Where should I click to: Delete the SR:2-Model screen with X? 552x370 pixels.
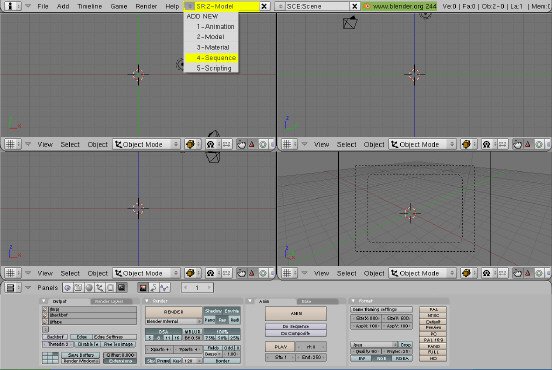point(264,6)
